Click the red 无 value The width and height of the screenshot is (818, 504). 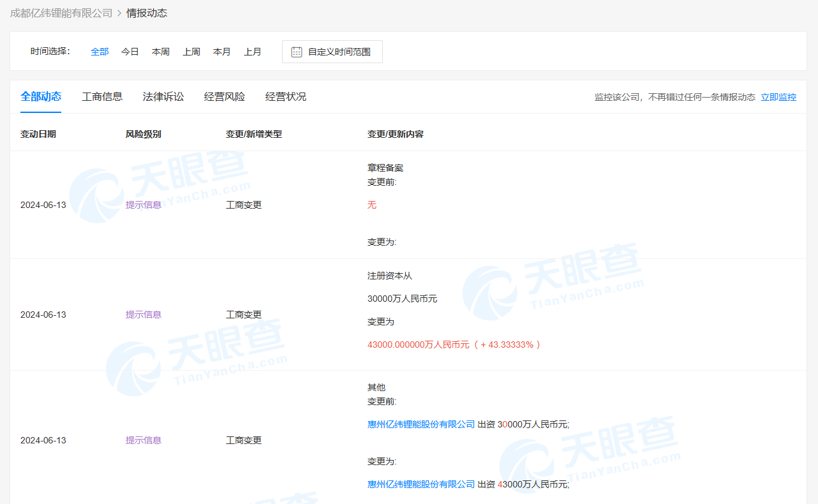tap(372, 205)
